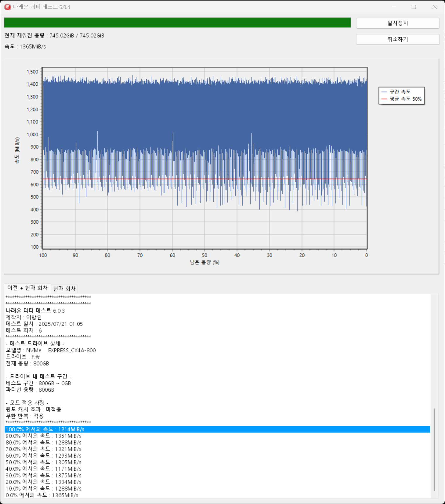Viewport: 445px width, 504px height.
Task: Minimize the 나래온 더티 테스트 window
Action: pyautogui.click(x=393, y=7)
